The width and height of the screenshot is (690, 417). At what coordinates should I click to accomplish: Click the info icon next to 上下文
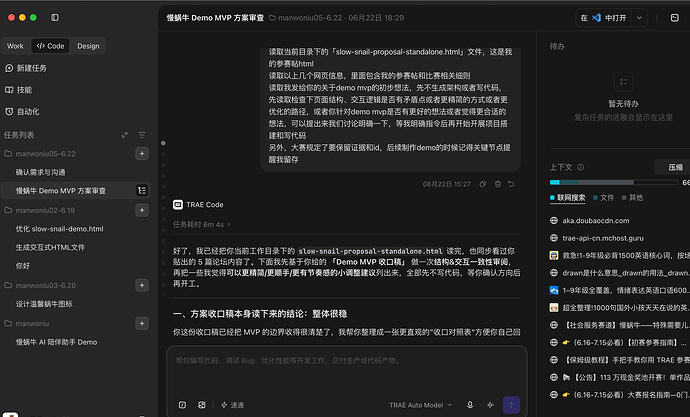click(x=580, y=167)
